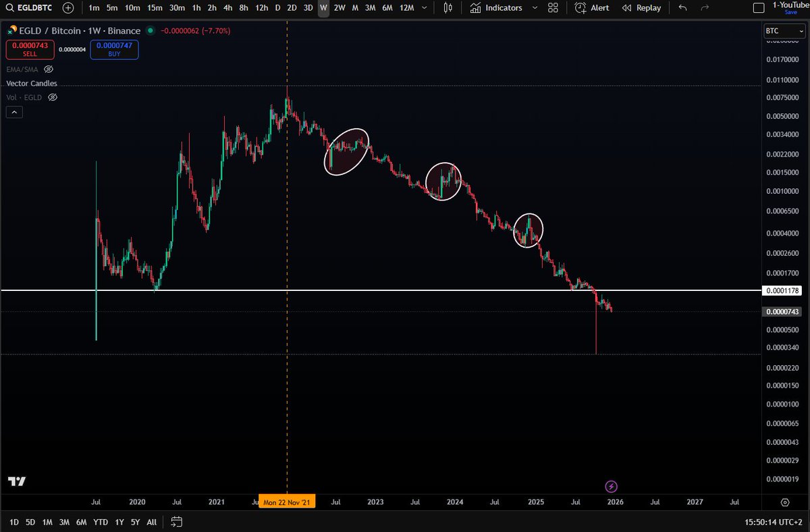Click the 0.0000747 BUY button

tap(114, 50)
